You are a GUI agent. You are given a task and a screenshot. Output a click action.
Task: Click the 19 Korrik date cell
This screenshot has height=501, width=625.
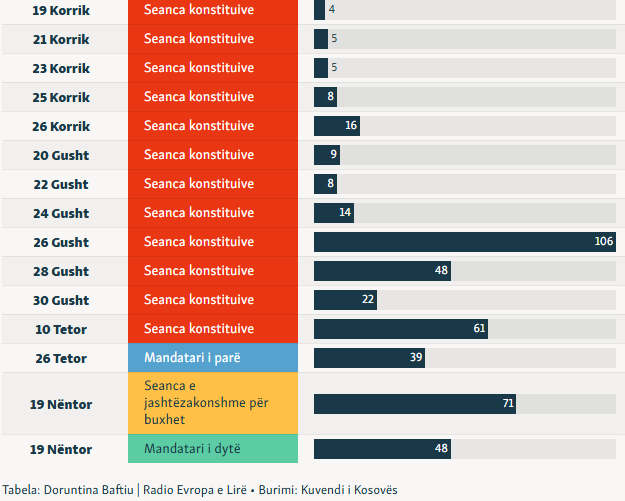(62, 10)
